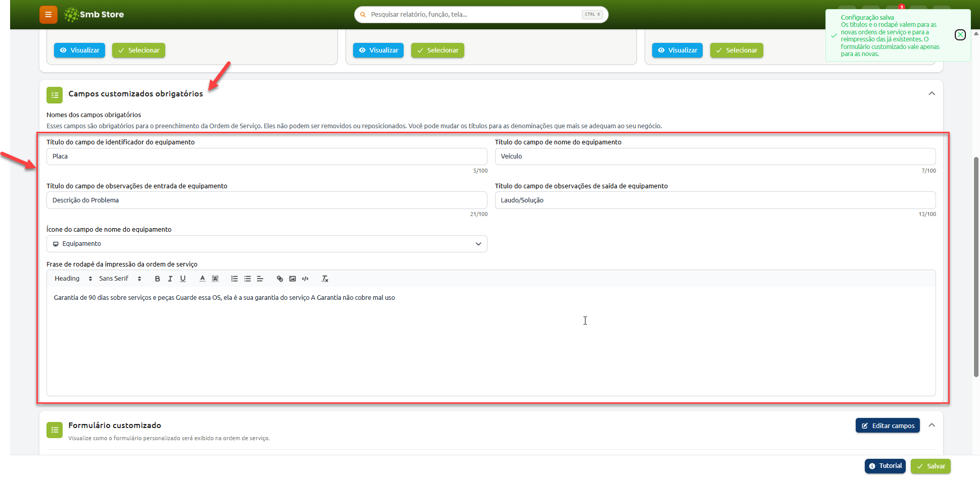The height and width of the screenshot is (477, 980).
Task: Insert an ordered list
Action: point(234,279)
